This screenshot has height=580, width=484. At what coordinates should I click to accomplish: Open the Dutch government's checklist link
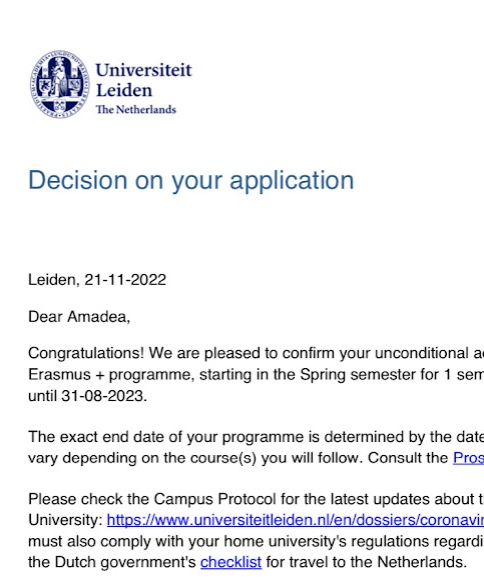pyautogui.click(x=231, y=562)
